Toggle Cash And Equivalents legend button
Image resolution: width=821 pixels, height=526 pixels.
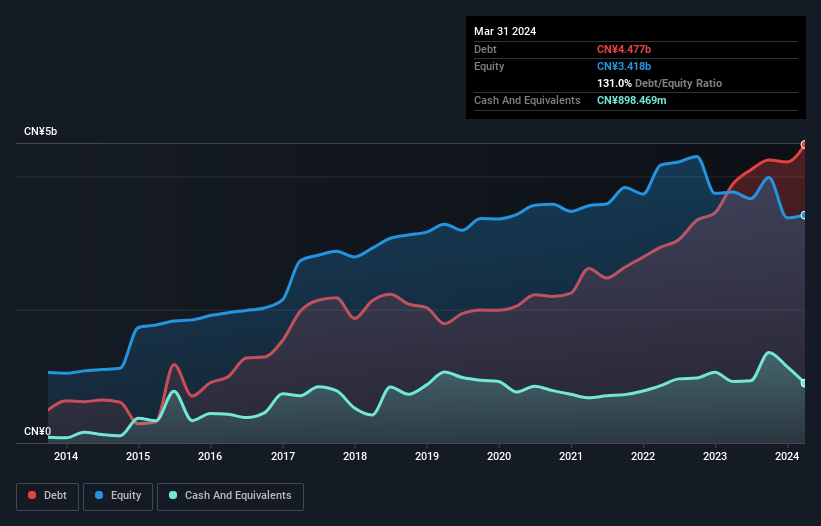(230, 496)
